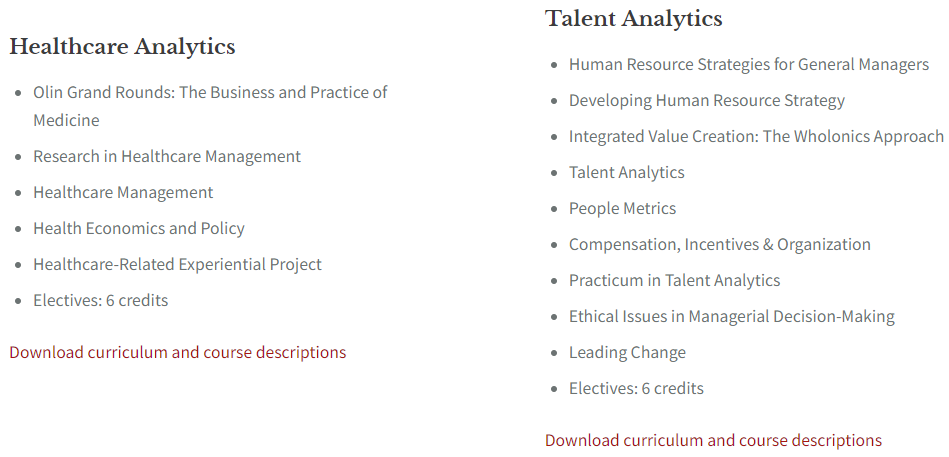Select Research in Healthcare Management item

tap(167, 156)
